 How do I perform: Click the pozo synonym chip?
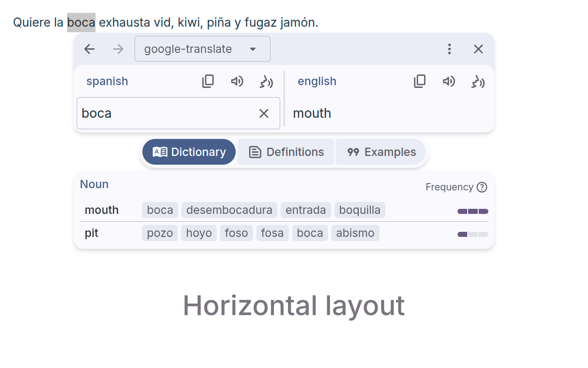(x=160, y=233)
